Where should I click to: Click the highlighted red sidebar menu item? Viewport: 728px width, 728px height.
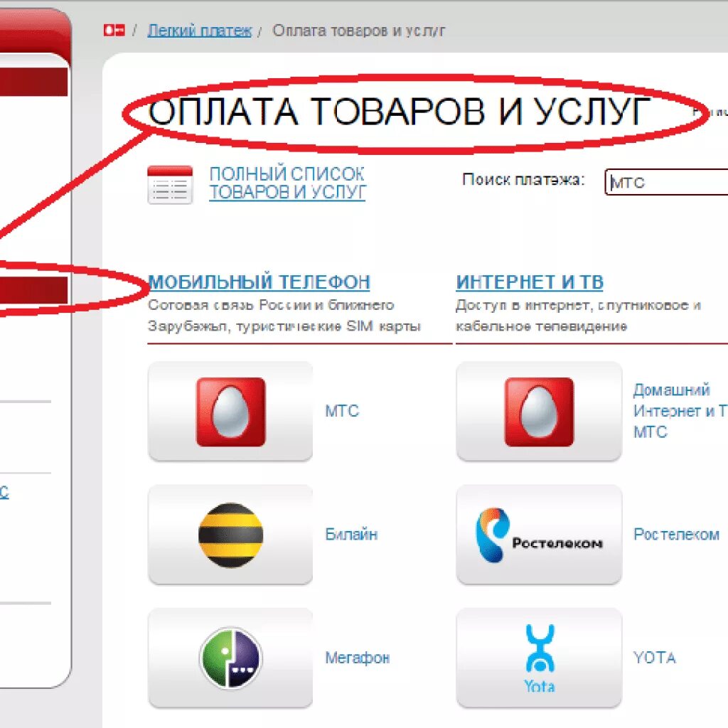point(34,290)
